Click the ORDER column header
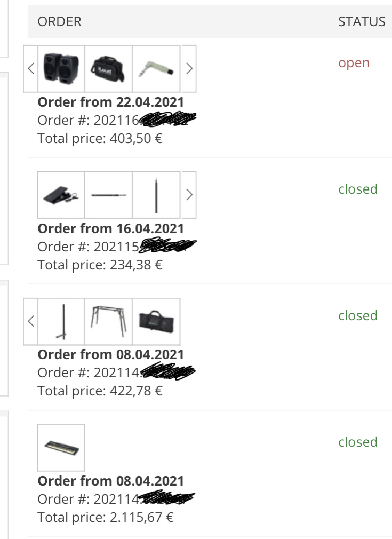392x539 pixels. [59, 21]
